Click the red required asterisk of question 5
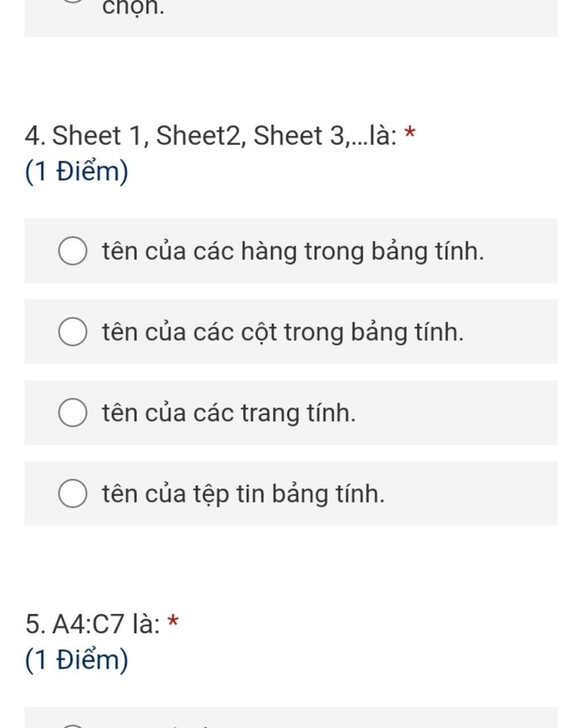The height and width of the screenshot is (728, 582). tap(173, 623)
